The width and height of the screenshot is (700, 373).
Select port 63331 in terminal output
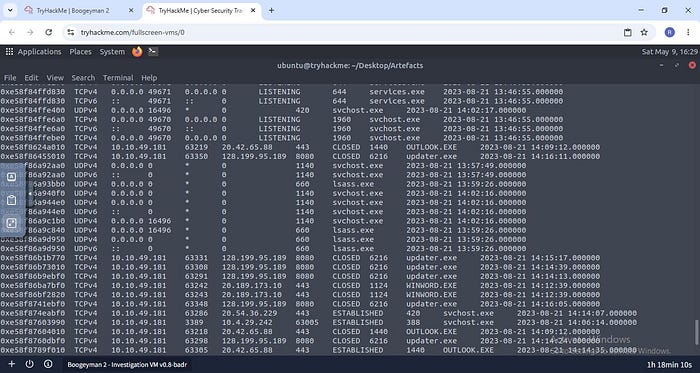[x=196, y=258]
